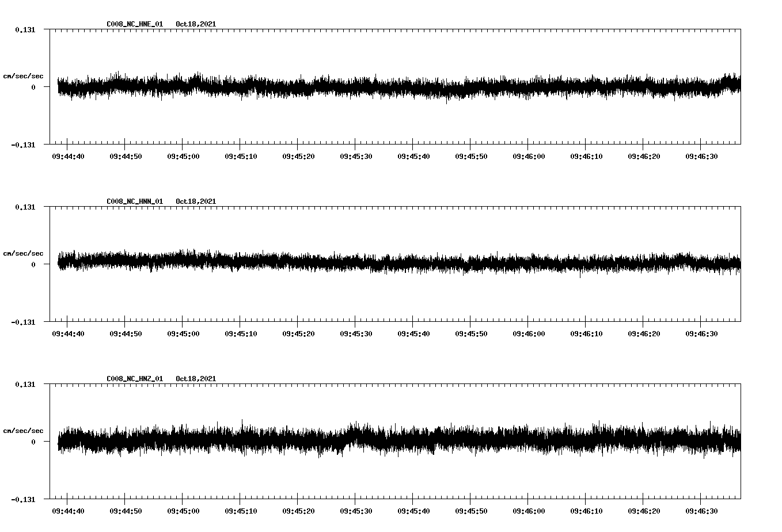
Task: Click the cm/sec/sec unit label on HNE plot
Action: pyautogui.click(x=23, y=76)
